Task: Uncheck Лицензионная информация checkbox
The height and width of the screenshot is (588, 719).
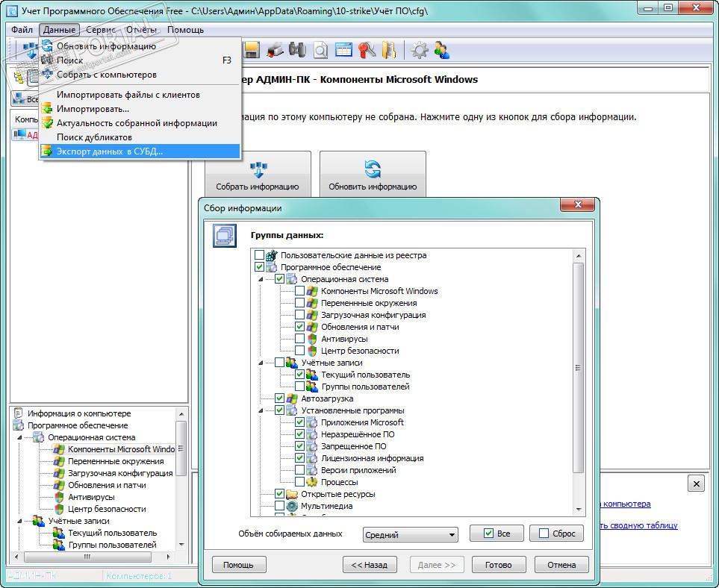Action: [299, 458]
